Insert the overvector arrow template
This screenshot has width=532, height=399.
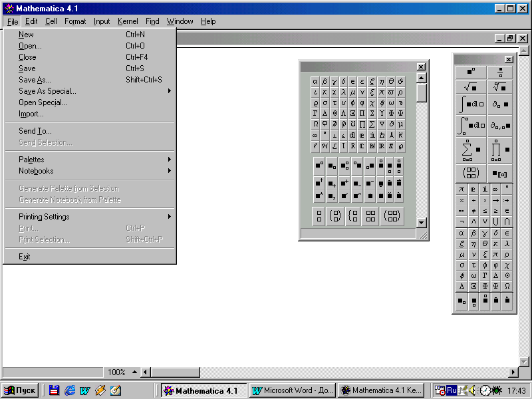pos(399,184)
